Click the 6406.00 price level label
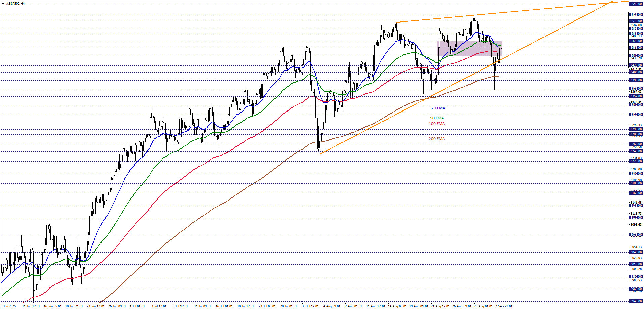This screenshot has height=310, width=644. [636, 72]
